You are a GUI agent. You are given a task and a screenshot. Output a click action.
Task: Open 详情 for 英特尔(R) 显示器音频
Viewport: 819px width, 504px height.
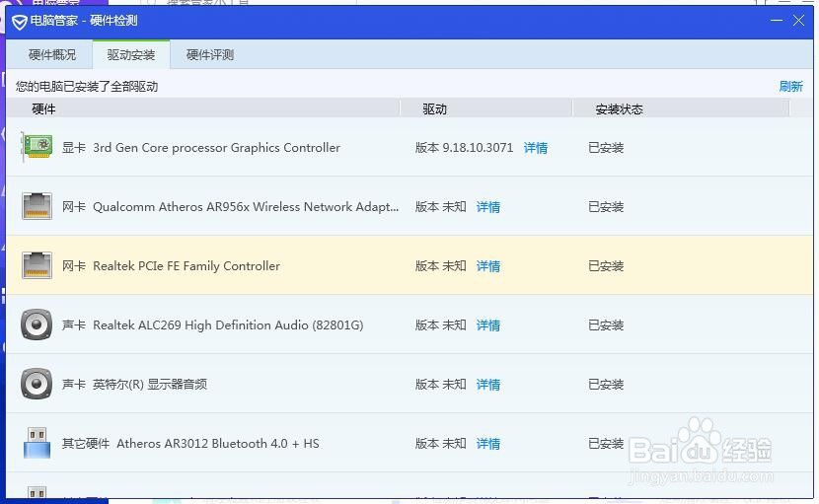click(x=488, y=385)
